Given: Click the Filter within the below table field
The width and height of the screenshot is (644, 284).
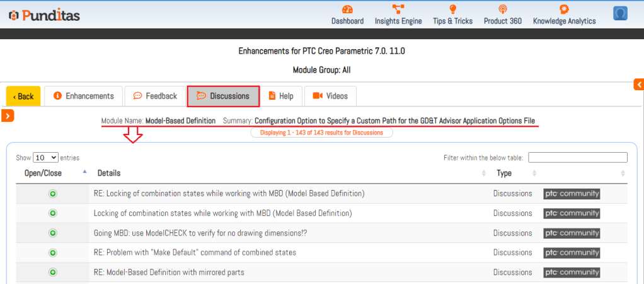Looking at the screenshot, I should coord(577,158).
